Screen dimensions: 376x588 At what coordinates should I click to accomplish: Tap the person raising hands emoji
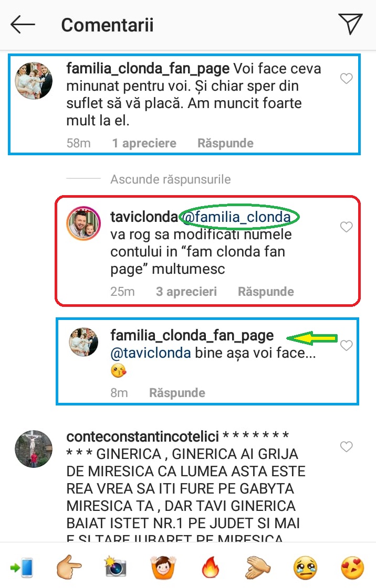(x=163, y=566)
